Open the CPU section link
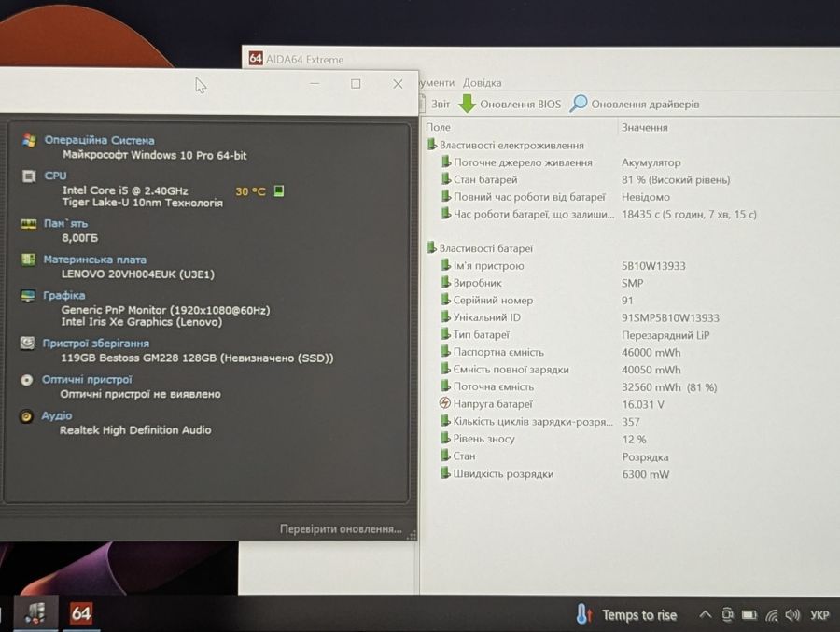The image size is (840, 632). [55, 176]
